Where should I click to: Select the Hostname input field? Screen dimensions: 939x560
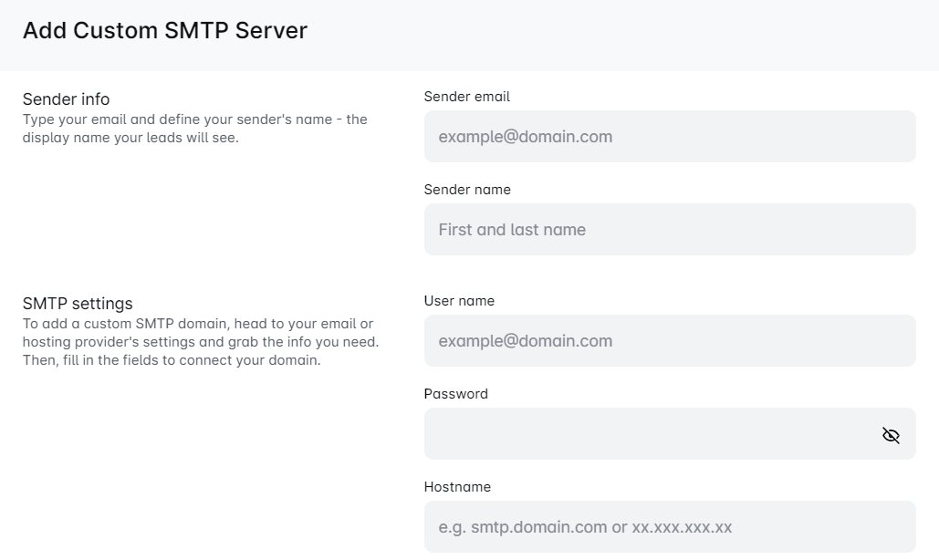pos(669,526)
